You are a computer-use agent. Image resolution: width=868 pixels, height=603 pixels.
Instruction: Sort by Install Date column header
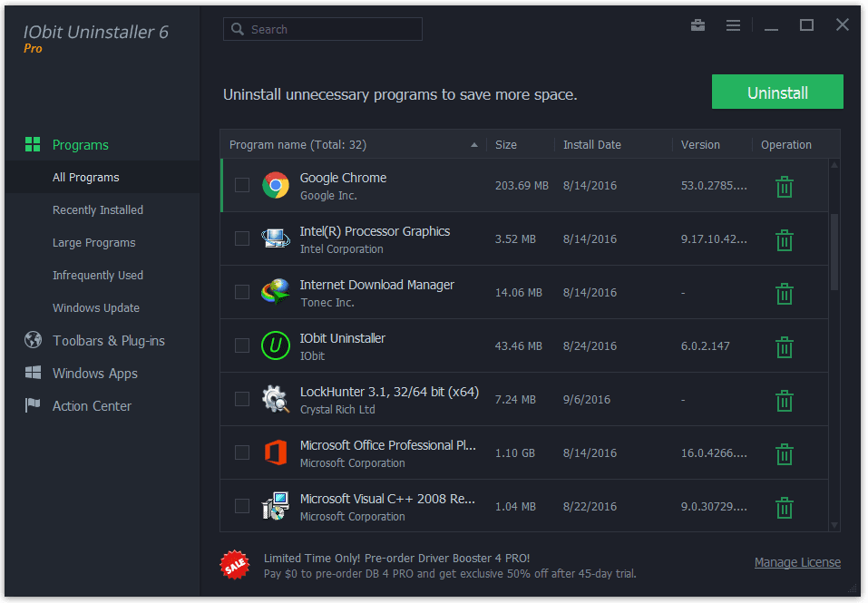[591, 144]
